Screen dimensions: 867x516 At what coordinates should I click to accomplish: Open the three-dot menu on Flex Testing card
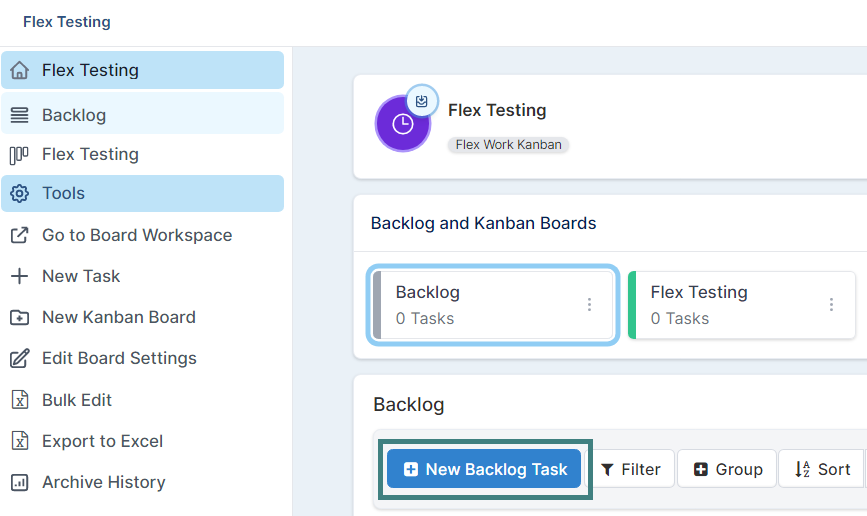tap(831, 305)
